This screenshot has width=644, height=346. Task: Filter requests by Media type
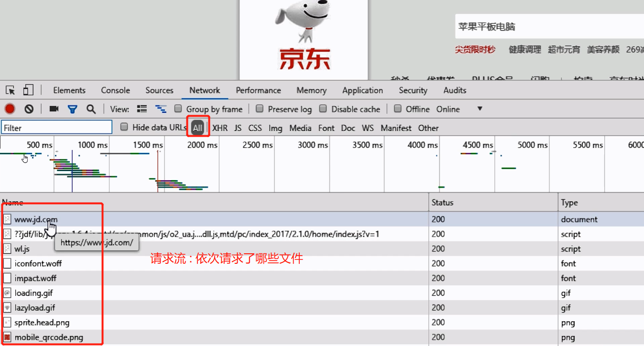(x=300, y=128)
